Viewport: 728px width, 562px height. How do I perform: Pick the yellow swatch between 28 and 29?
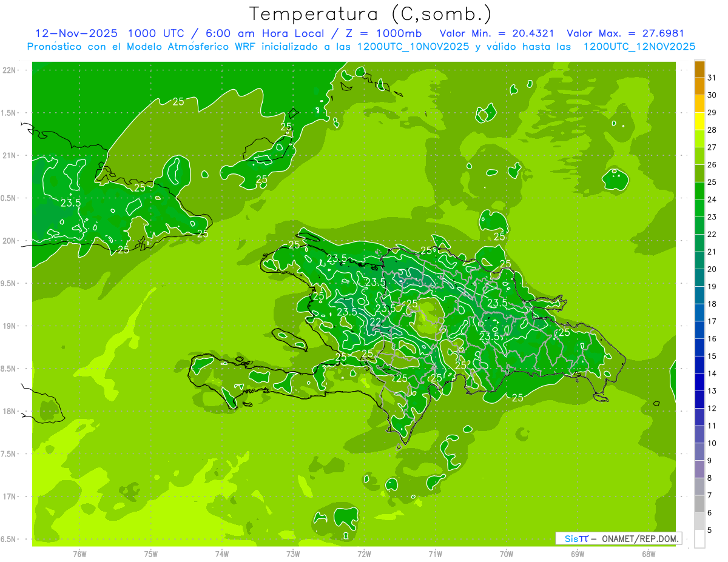(699, 121)
